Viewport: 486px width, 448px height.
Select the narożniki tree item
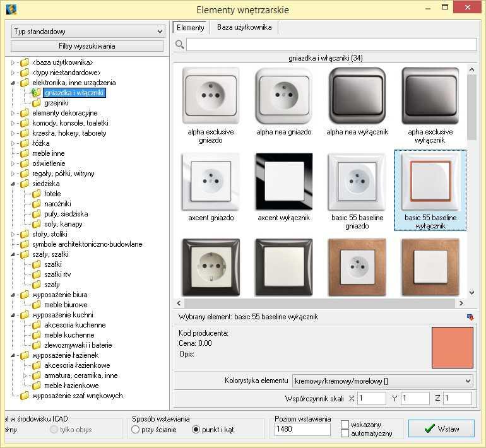pos(57,204)
